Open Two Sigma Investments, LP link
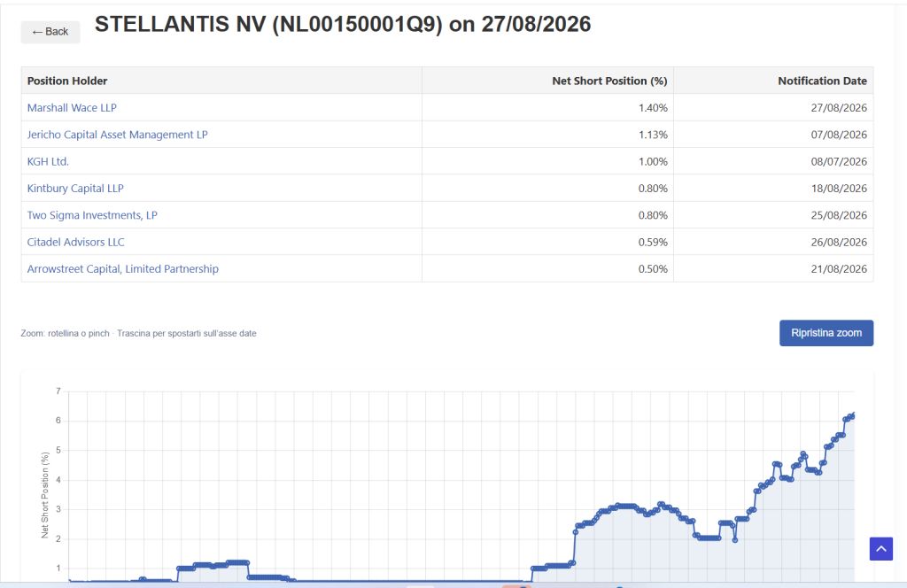The height and width of the screenshot is (588, 907). pyautogui.click(x=92, y=215)
